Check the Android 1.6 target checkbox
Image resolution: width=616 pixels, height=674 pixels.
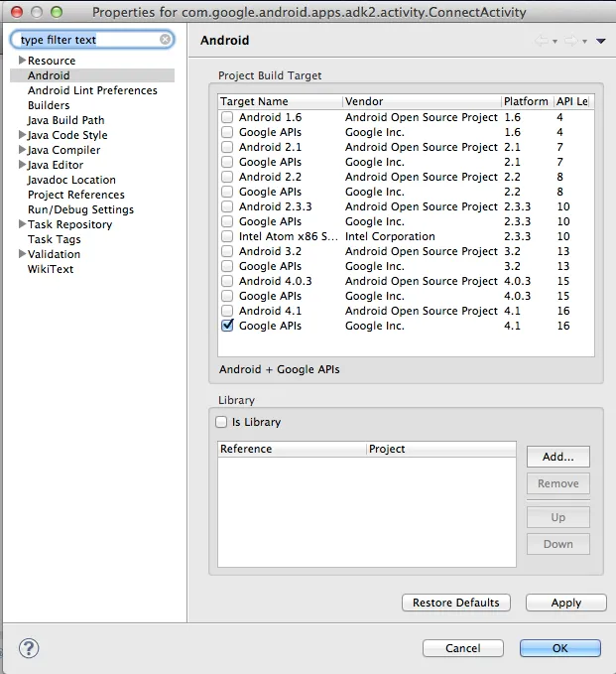pyautogui.click(x=227, y=117)
